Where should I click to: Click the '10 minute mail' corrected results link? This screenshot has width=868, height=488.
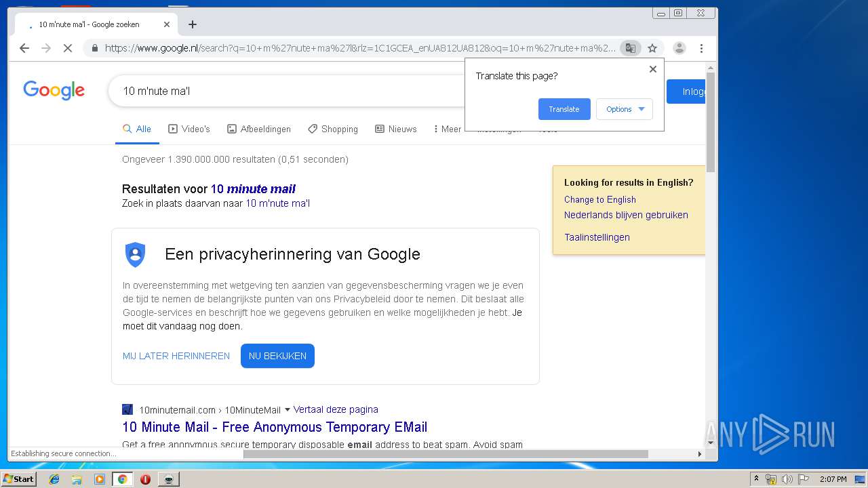pyautogui.click(x=253, y=188)
